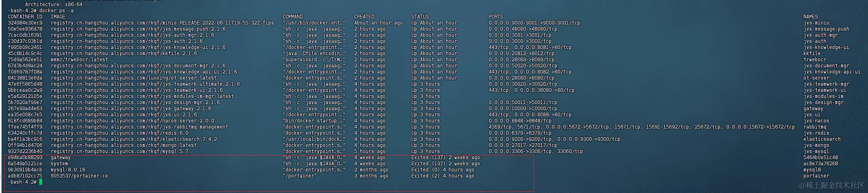Click ports 0.0.0.0:3306->3306/tcp, 33060/tcp
The height and width of the screenshot is (193, 868).
(536, 151)
